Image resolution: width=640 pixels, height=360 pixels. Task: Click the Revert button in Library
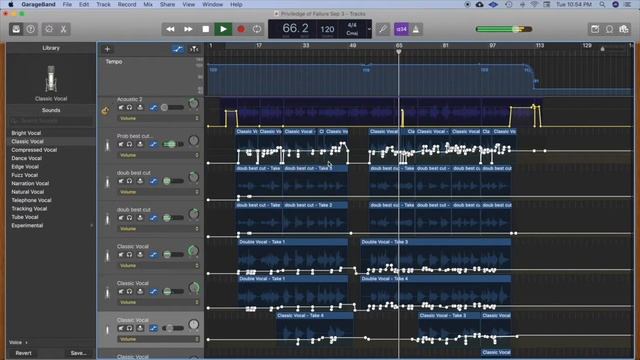[23, 353]
